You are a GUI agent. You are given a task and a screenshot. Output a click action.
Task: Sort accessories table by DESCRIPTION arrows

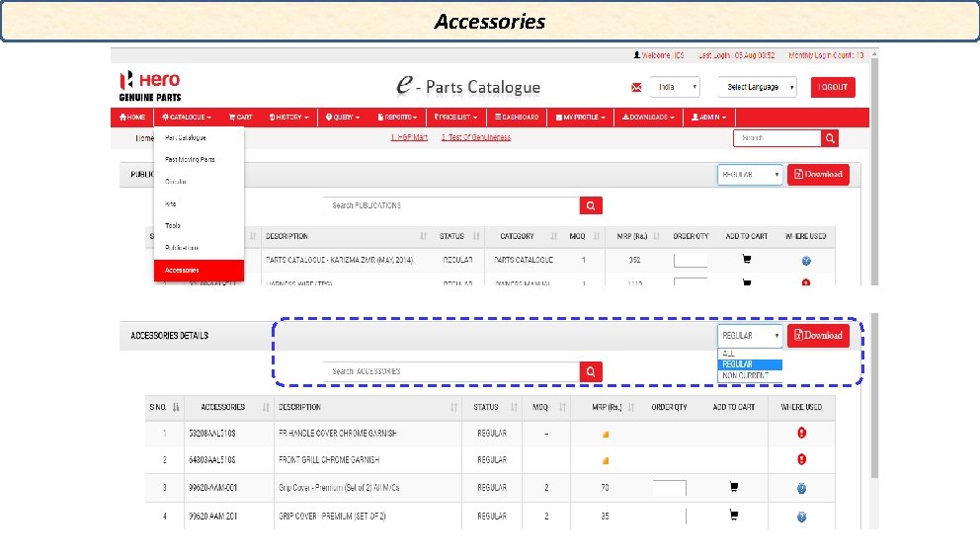[x=453, y=408]
